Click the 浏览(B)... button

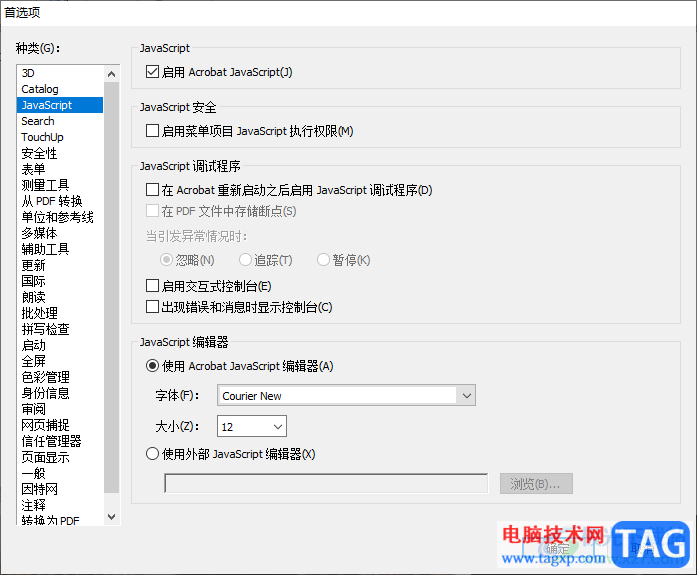tap(536, 483)
